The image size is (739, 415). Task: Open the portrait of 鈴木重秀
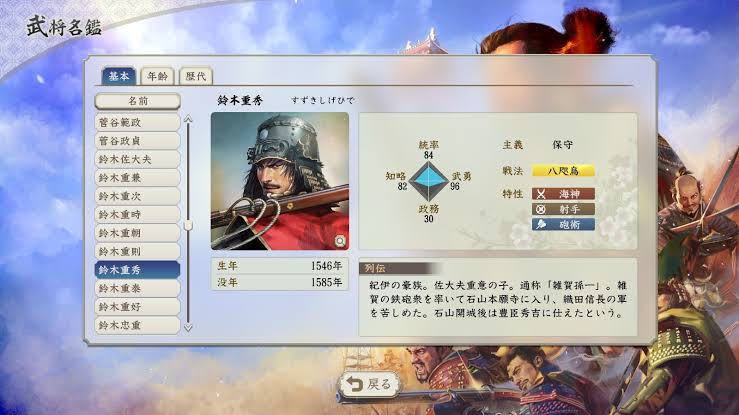click(x=280, y=181)
